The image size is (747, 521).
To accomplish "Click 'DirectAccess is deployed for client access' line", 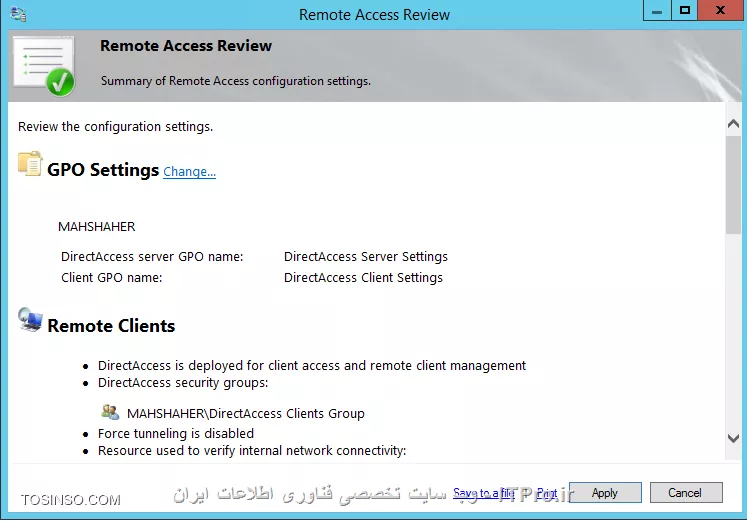I will pyautogui.click(x=312, y=365).
